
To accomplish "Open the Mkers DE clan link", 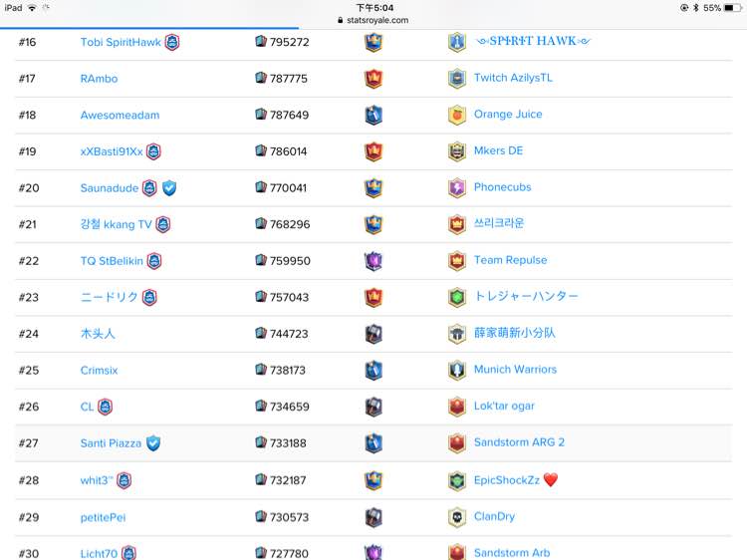I will (498, 150).
